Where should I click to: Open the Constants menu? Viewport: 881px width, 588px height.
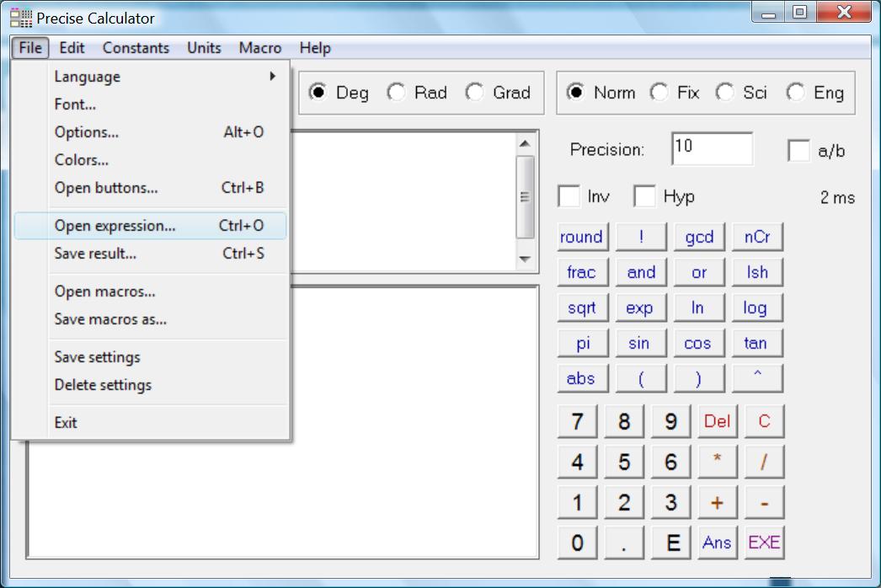pyautogui.click(x=136, y=48)
